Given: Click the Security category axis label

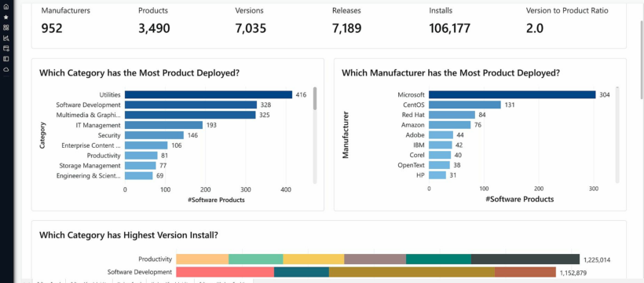Looking at the screenshot, I should tap(109, 135).
